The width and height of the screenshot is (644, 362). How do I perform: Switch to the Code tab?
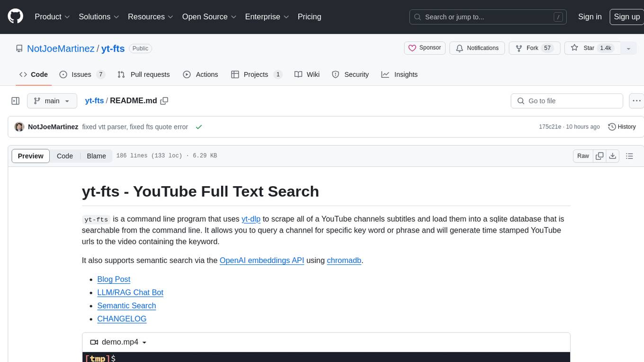coord(34,74)
